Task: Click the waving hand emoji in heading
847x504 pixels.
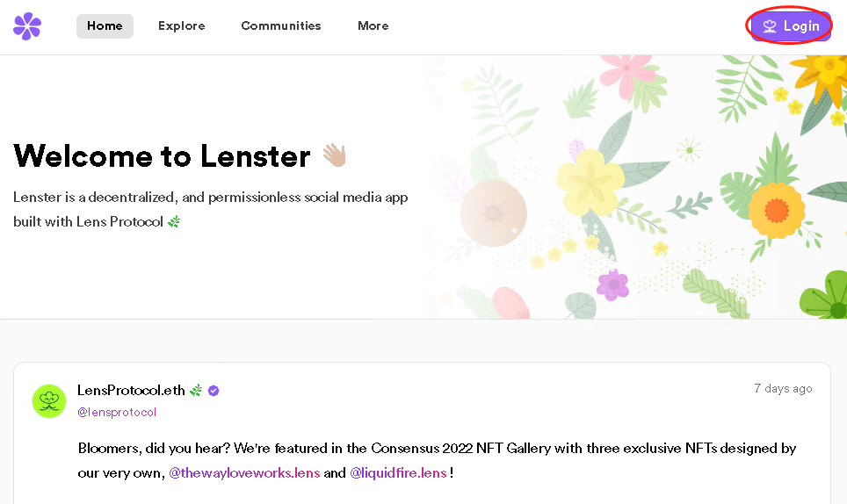Action: click(335, 156)
